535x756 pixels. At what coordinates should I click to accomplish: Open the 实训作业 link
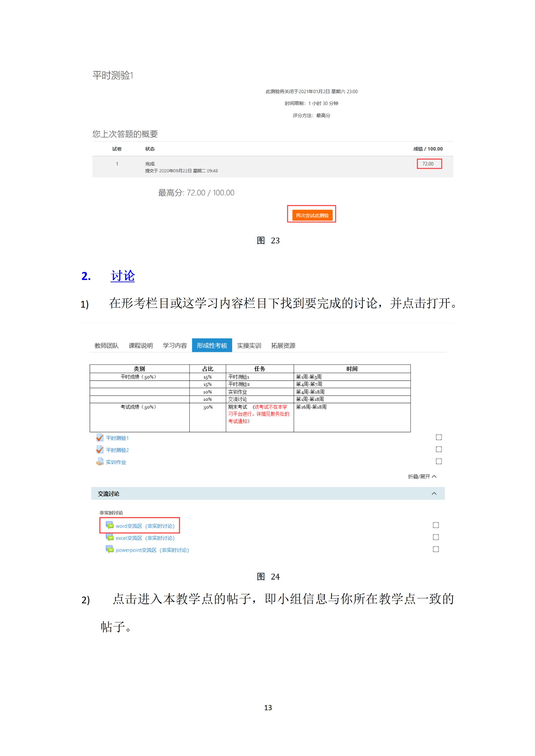click(x=116, y=462)
